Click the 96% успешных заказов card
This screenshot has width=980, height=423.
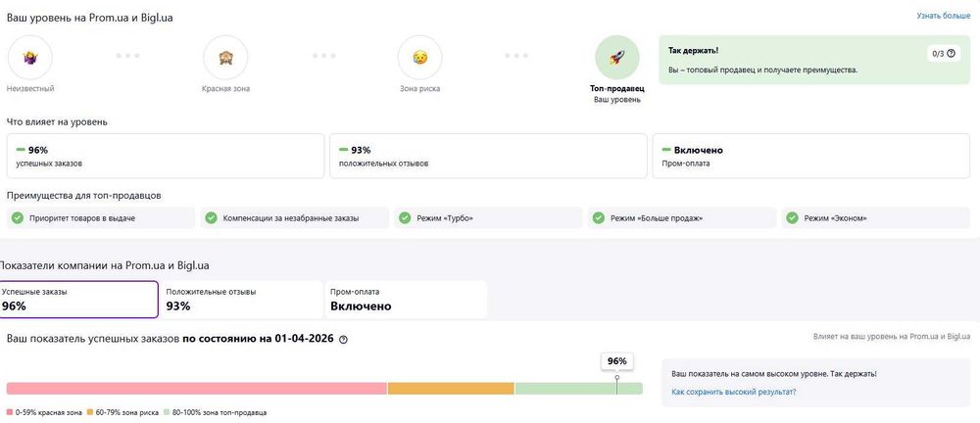point(166,157)
